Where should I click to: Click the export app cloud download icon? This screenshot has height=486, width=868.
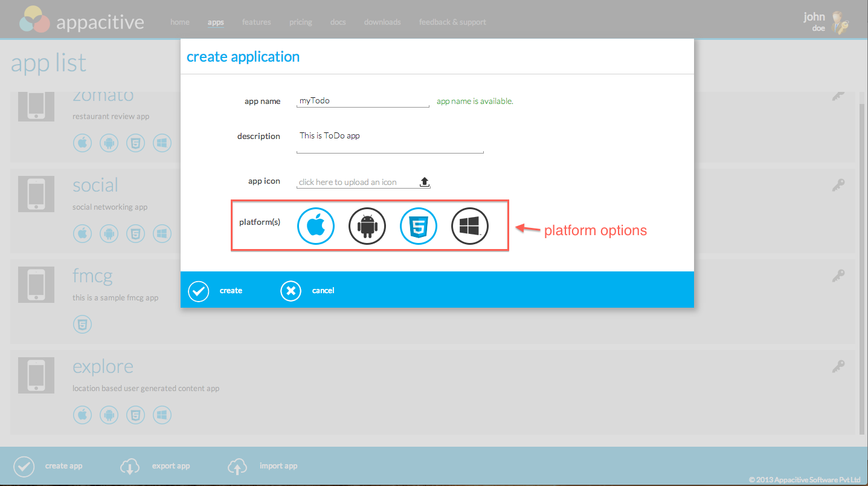[x=130, y=466]
